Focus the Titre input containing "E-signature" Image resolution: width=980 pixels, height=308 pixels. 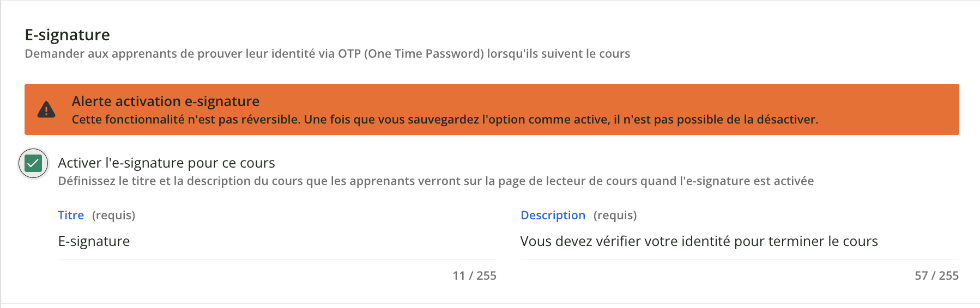[x=277, y=242]
